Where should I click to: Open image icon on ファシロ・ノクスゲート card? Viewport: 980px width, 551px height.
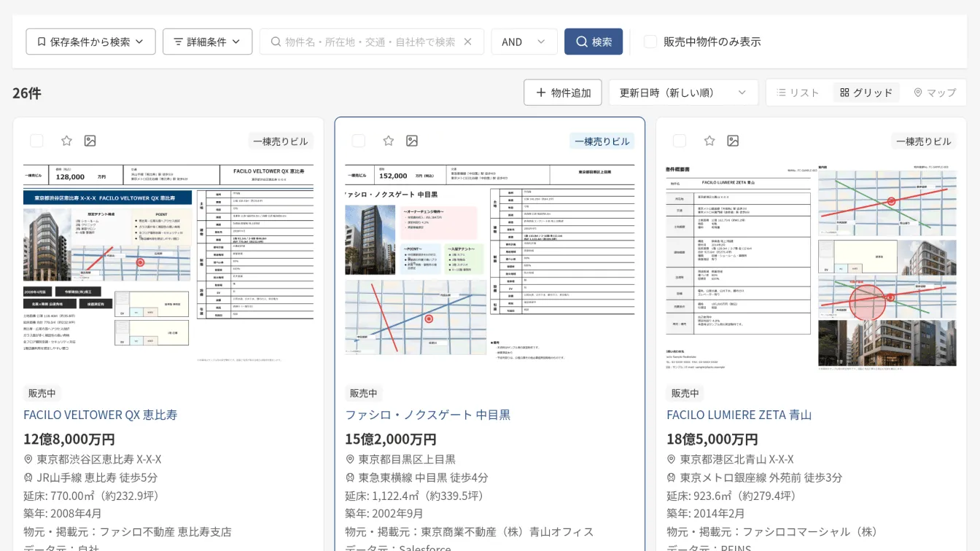coord(412,141)
